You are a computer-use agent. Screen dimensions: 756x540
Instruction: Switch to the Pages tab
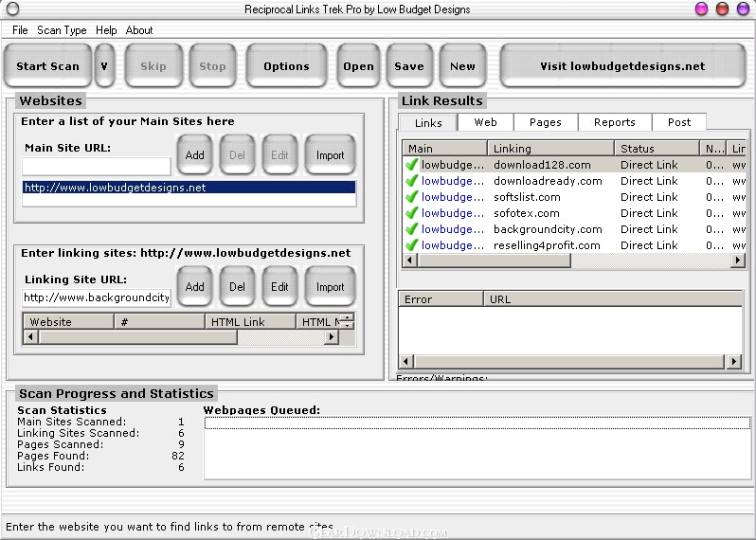point(546,122)
